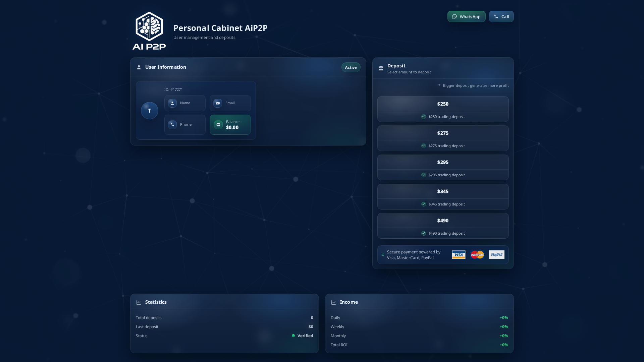
Task: Click the secure payment shield icon
Action: pos(383,255)
